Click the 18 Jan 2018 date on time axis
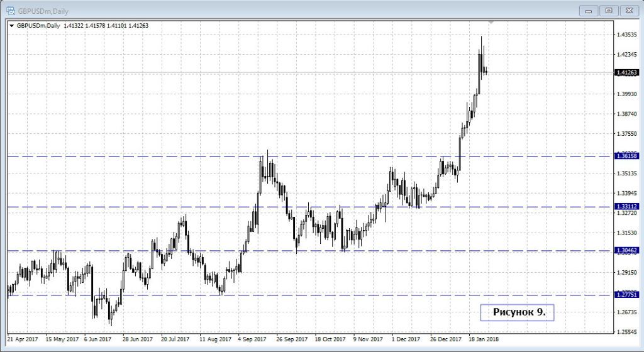644x352 pixels. point(482,339)
